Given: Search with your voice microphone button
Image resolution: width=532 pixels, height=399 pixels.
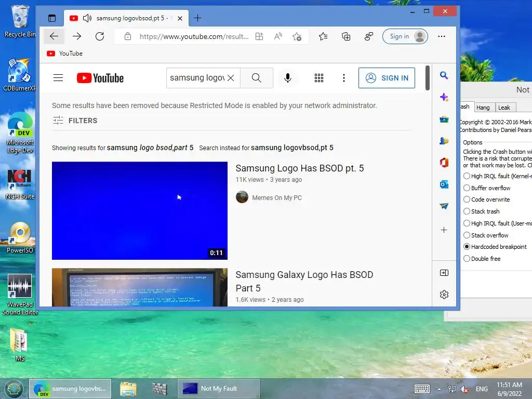Looking at the screenshot, I should [288, 78].
